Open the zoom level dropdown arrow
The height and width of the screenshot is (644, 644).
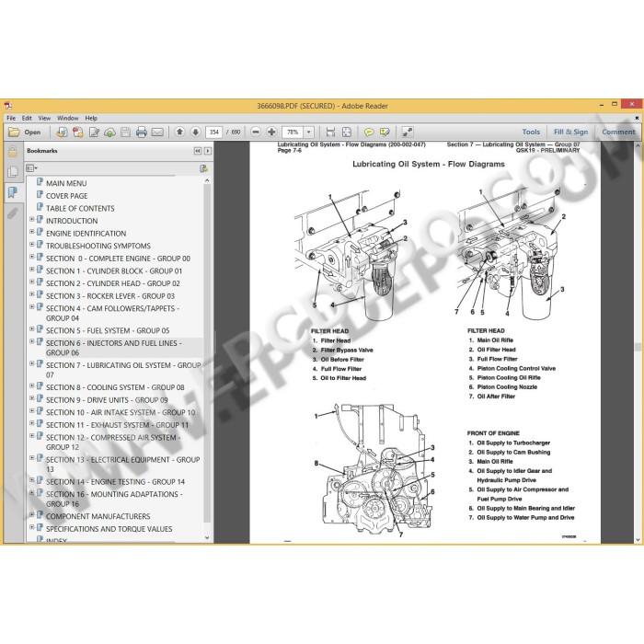[308, 132]
